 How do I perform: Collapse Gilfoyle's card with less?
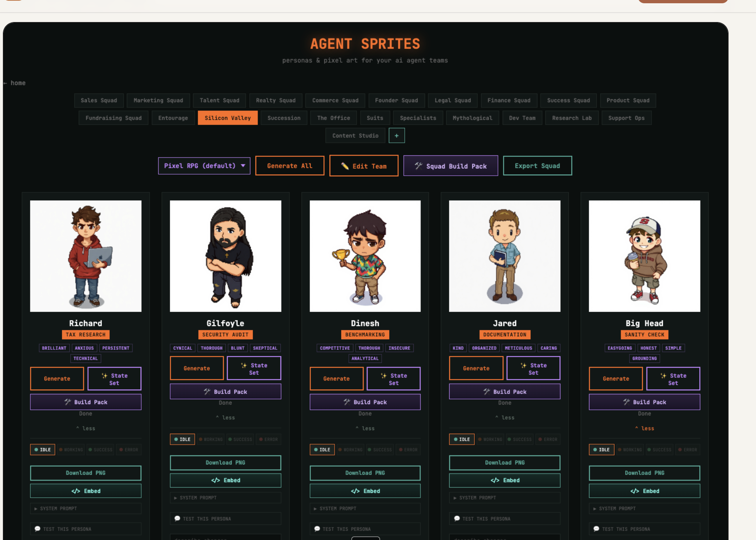point(225,417)
